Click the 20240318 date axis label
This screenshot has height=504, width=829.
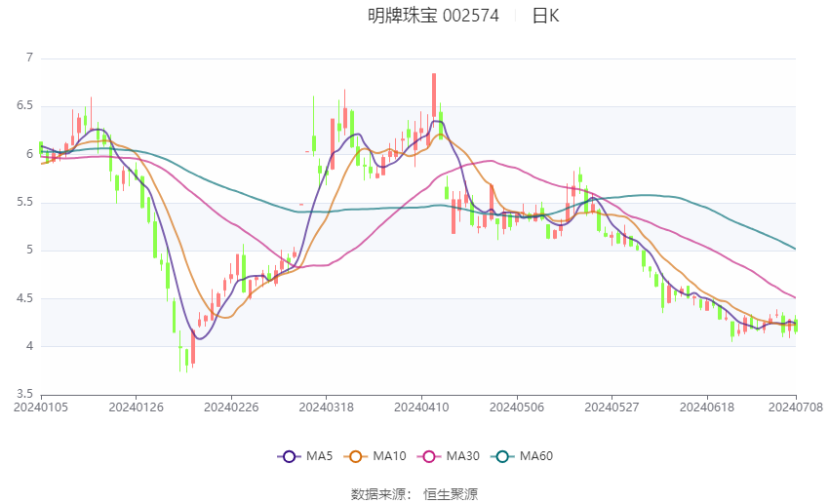(x=326, y=407)
